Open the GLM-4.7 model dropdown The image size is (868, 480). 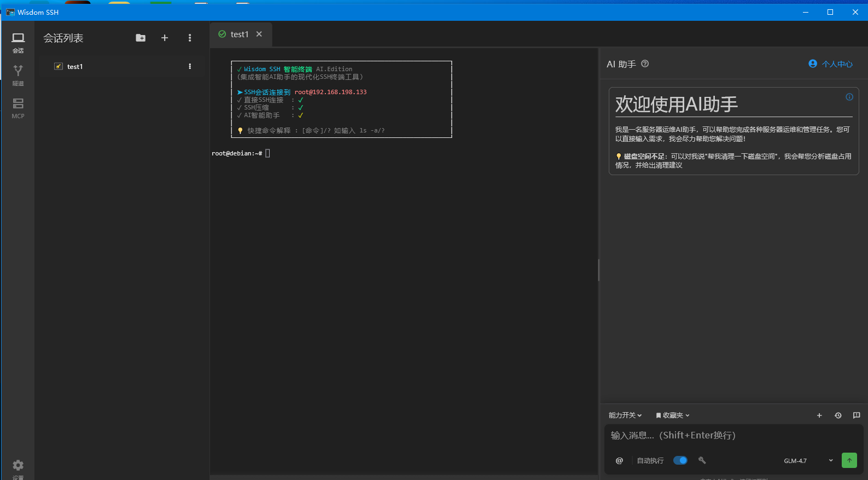[x=808, y=461]
